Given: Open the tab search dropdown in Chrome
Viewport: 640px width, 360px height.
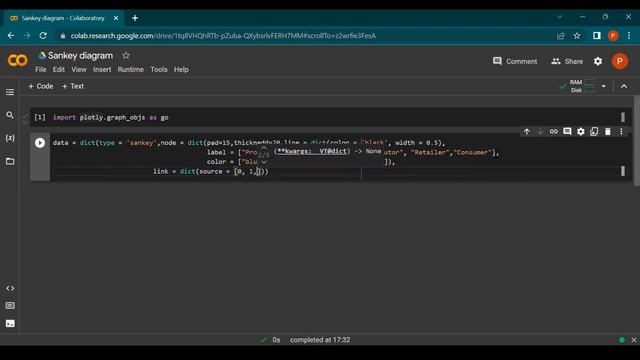Looking at the screenshot, I should pyautogui.click(x=560, y=17).
